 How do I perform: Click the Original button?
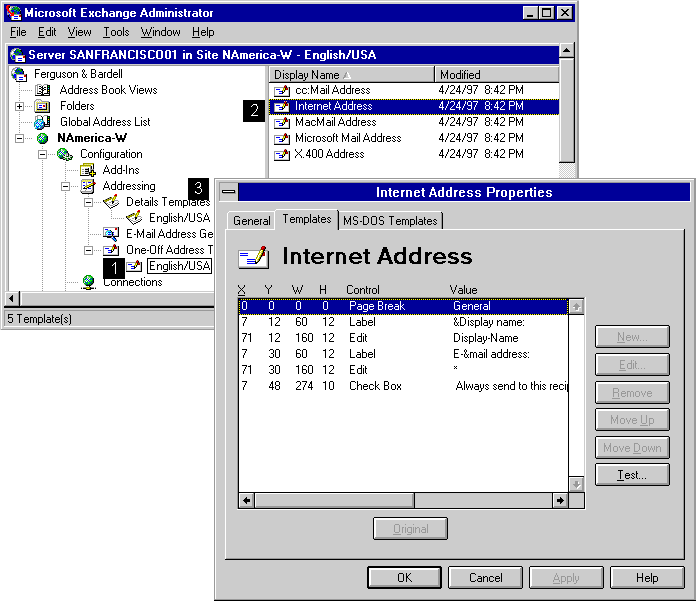(411, 529)
